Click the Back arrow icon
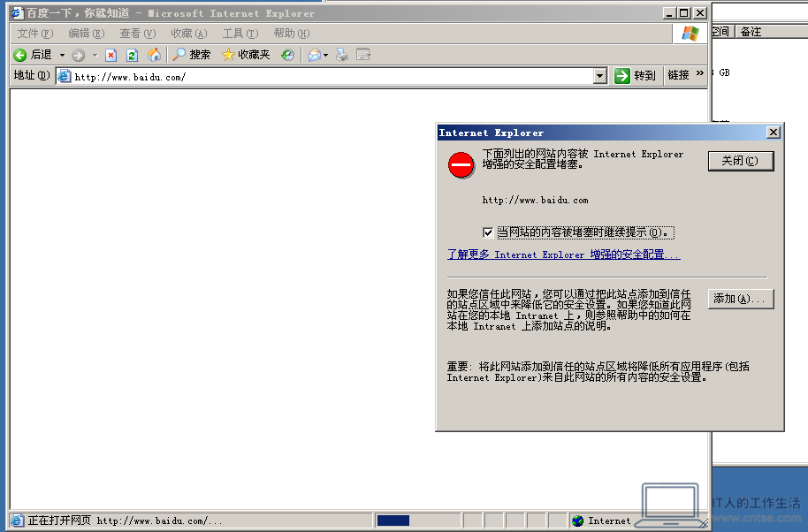Image resolution: width=808 pixels, height=532 pixels. pos(20,55)
